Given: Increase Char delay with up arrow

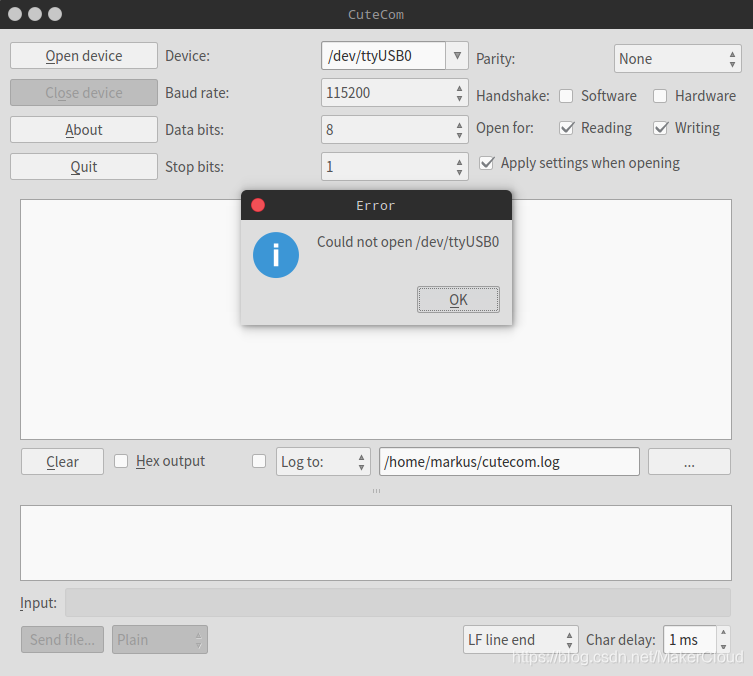Looking at the screenshot, I should (723, 633).
